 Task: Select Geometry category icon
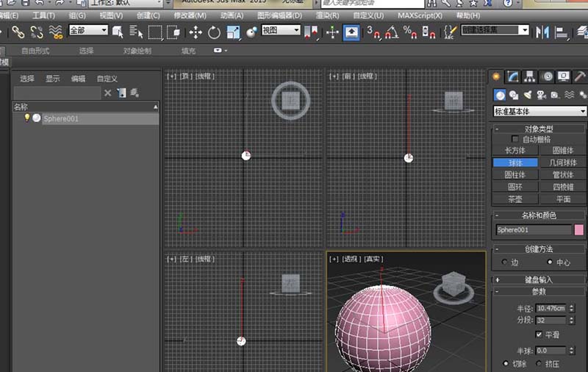pos(500,96)
